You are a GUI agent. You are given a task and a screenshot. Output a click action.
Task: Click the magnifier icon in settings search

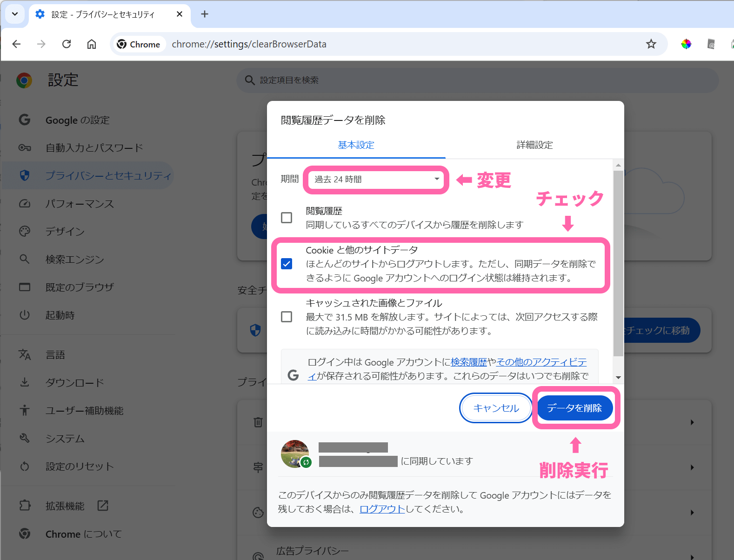[250, 80]
